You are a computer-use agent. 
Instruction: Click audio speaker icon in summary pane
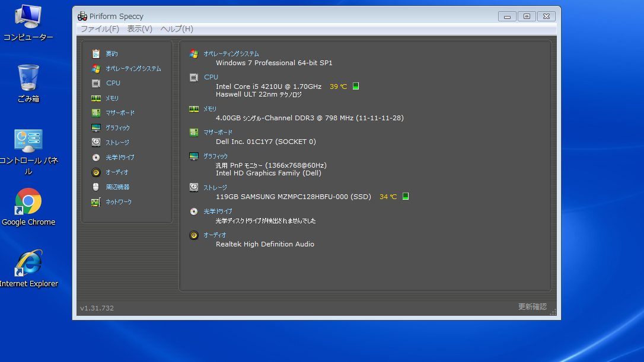(x=194, y=235)
